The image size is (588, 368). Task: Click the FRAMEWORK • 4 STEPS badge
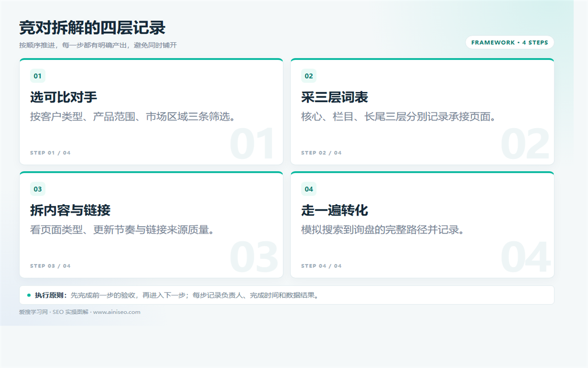tap(510, 43)
